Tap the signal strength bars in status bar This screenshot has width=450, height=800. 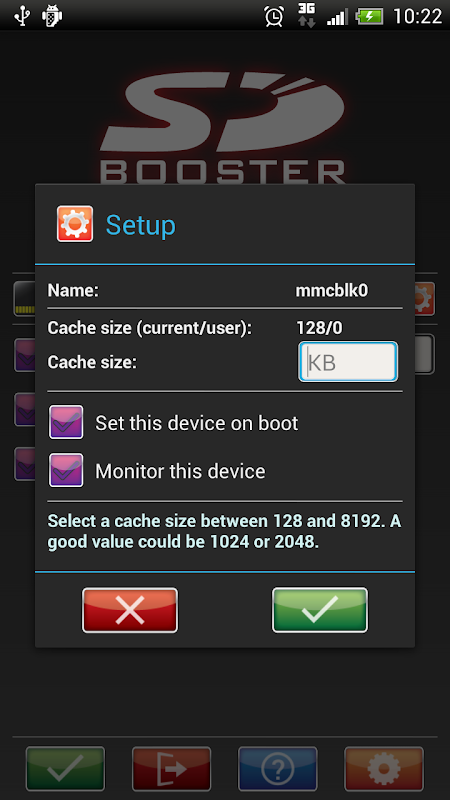click(x=337, y=17)
